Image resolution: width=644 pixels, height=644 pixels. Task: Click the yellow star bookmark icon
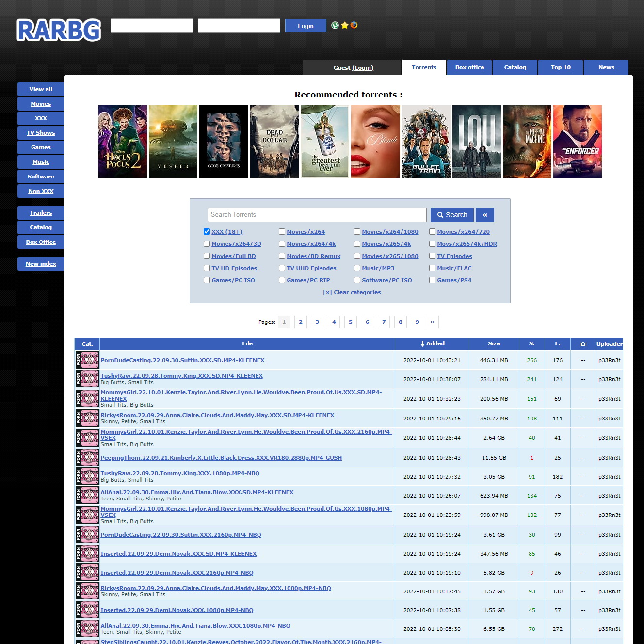(345, 25)
